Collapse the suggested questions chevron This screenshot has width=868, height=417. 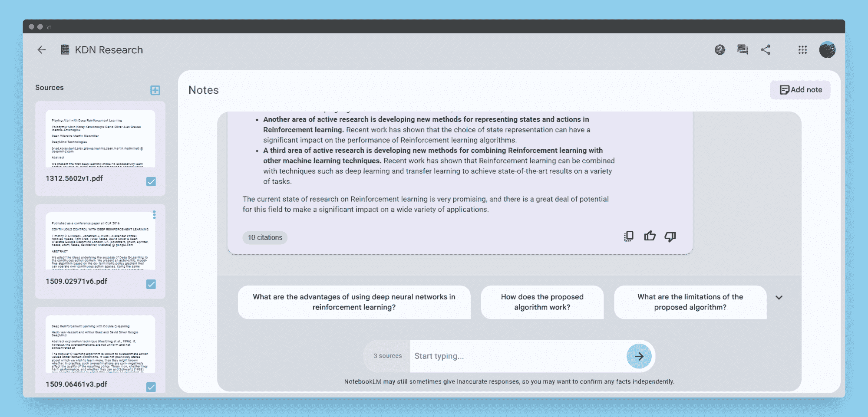[779, 298]
